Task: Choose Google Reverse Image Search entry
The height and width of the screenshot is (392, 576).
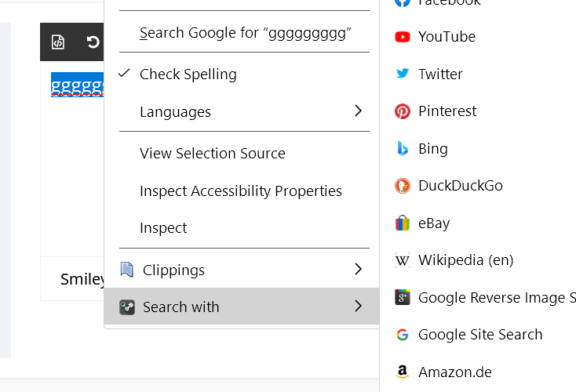Action: coord(496,297)
